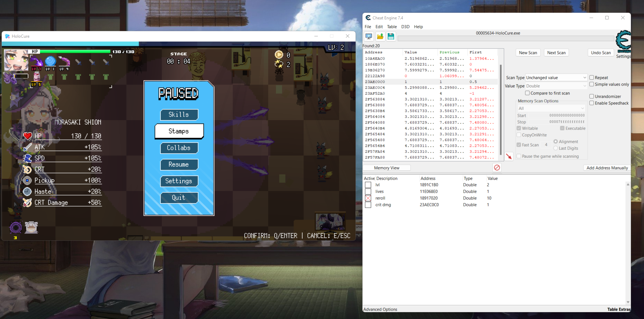Open Table Extras
The height and width of the screenshot is (319, 644).
pos(619,309)
